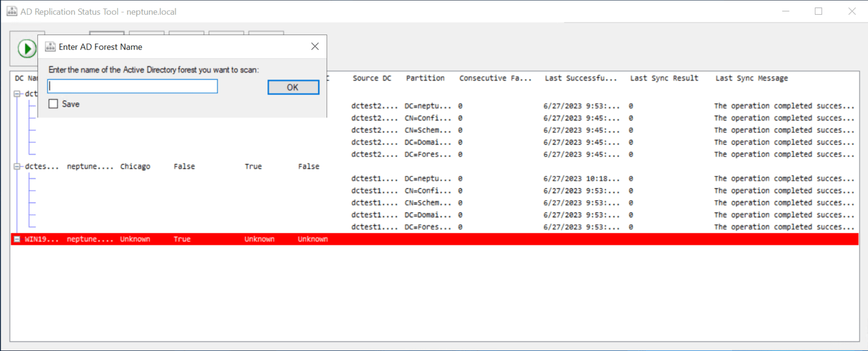Click inside the forest name text field
The height and width of the screenshot is (351, 868).
132,86
